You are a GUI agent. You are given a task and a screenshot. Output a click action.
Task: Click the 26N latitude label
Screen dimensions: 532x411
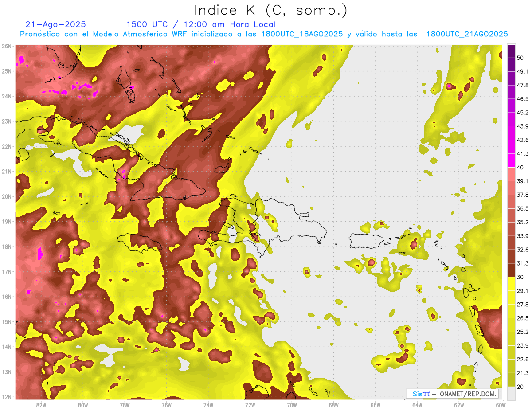pos(7,46)
